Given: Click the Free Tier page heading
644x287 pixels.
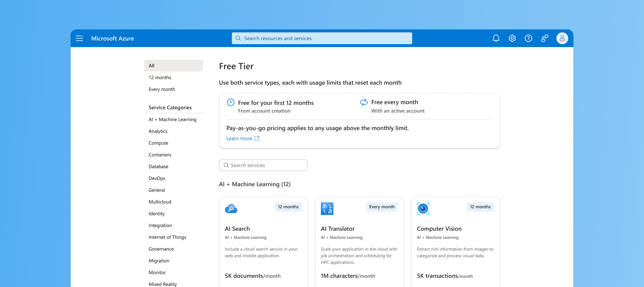Looking at the screenshot, I should pyautogui.click(x=236, y=66).
